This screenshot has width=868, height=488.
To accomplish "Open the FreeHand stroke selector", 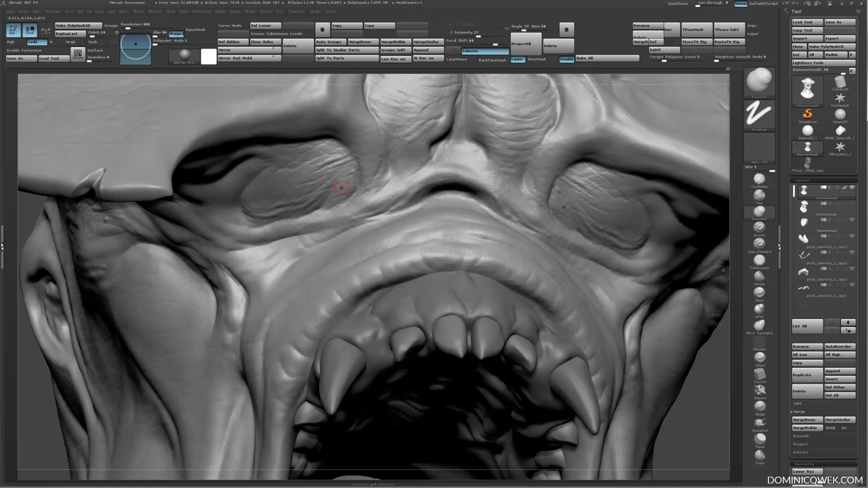I will pyautogui.click(x=759, y=115).
